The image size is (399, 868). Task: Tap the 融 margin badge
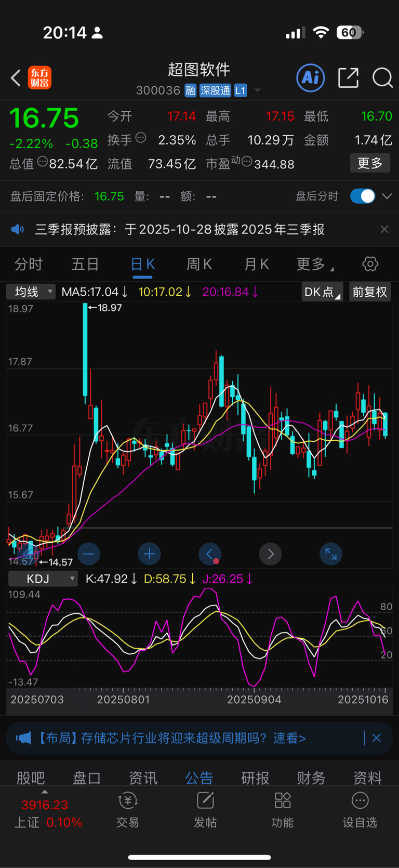point(191,91)
